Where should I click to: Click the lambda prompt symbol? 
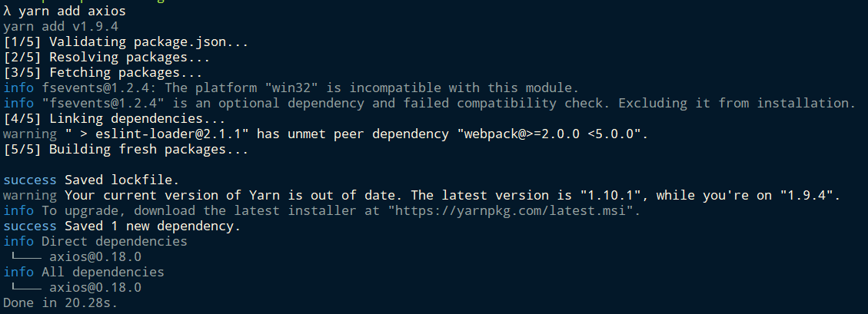click(x=7, y=11)
